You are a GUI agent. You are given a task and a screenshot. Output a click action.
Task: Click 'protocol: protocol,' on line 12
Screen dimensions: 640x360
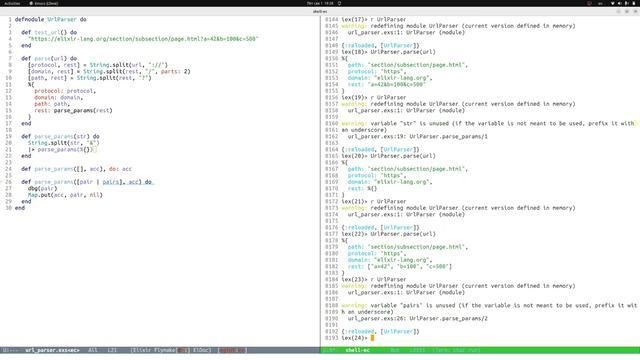coord(65,91)
